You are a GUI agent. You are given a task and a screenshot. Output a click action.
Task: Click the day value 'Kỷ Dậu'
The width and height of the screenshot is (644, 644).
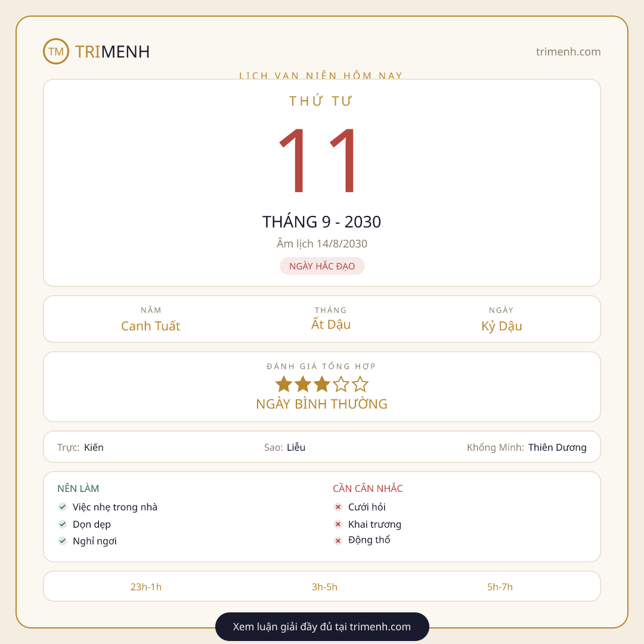coord(501,326)
